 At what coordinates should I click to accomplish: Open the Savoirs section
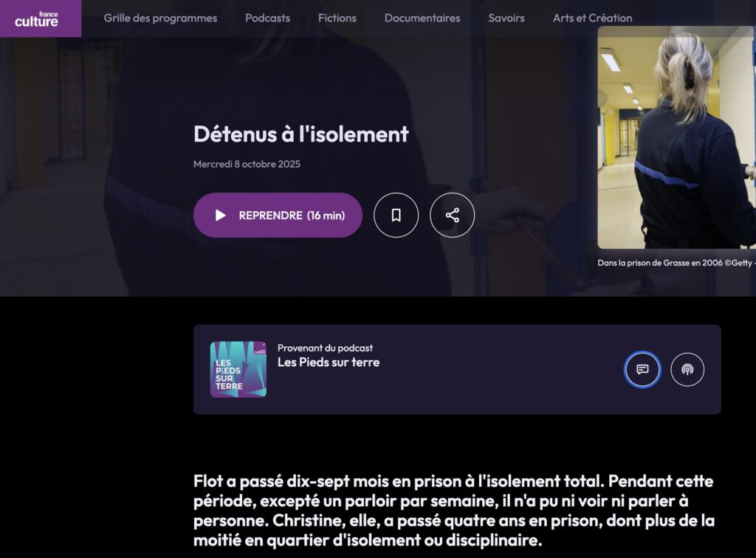point(506,18)
